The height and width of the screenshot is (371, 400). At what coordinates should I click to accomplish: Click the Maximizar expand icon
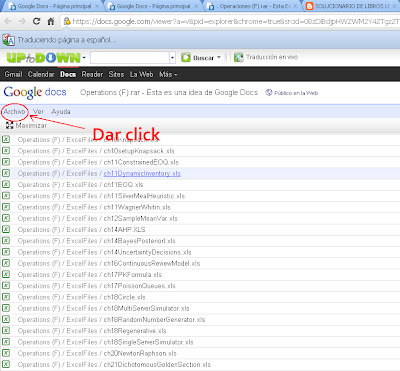[x=9, y=126]
